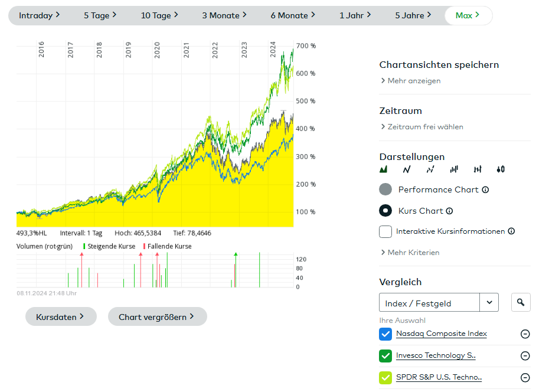The height and width of the screenshot is (392, 536).
Task: Expand Mehr anzeigen under Chartansichten speichern
Action: coord(411,81)
